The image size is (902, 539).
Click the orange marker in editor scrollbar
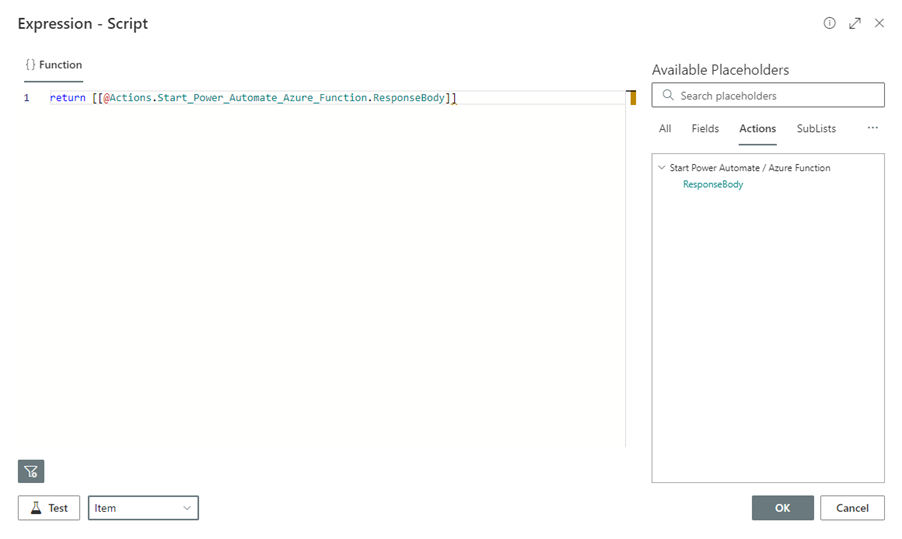[x=632, y=98]
